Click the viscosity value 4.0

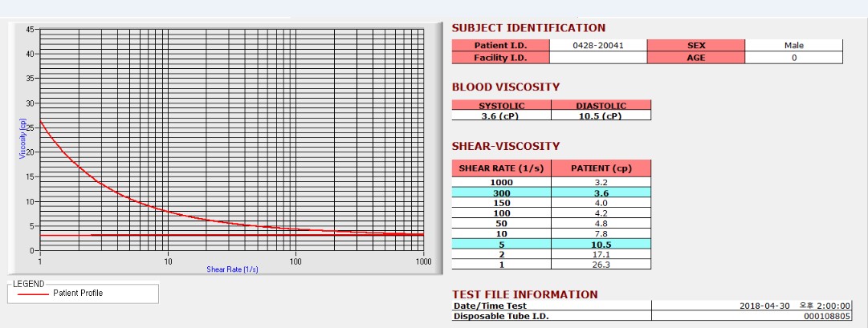601,203
